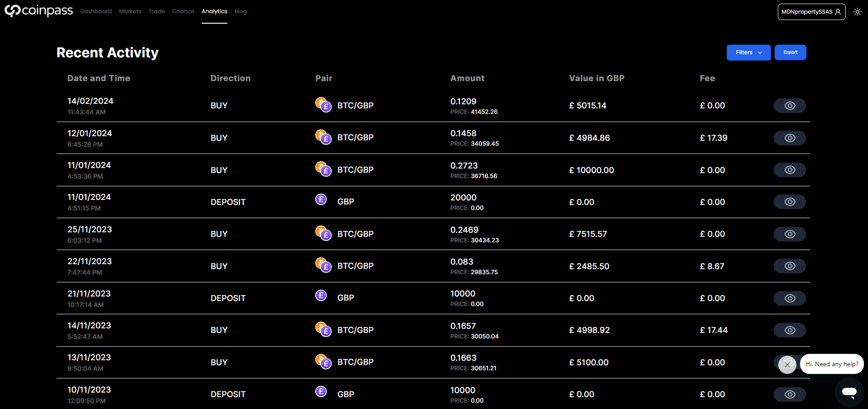Select the £ 5100.00 value cell
Screen dimensions: 868x409
[589, 363]
